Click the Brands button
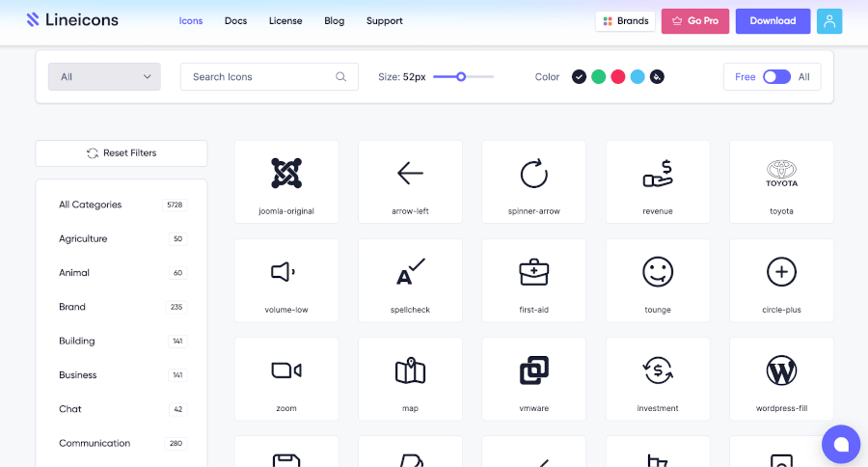Viewport: 868px width, 467px height. (626, 21)
